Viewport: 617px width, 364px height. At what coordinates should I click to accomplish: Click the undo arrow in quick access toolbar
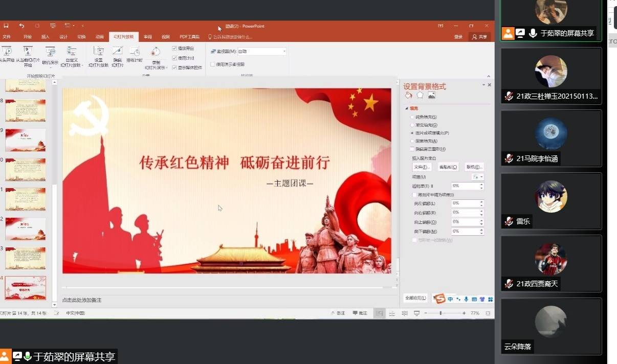tap(21, 26)
